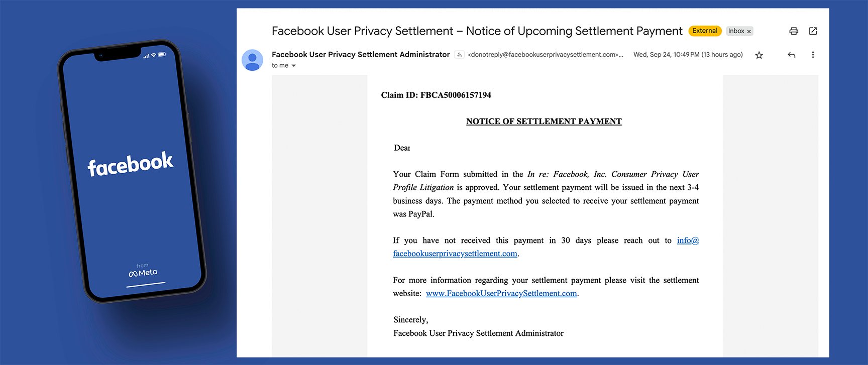Click the email subject line text
The height and width of the screenshot is (365, 868).
[476, 31]
